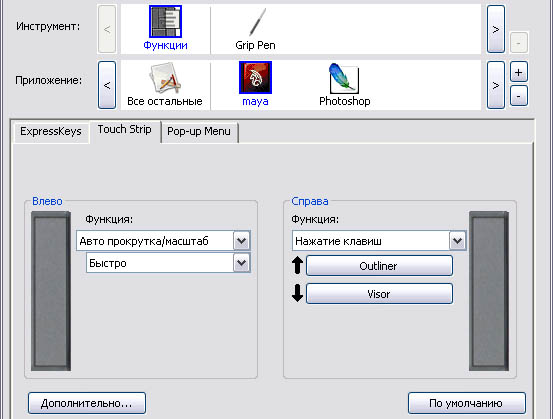Click the Outliner keystroke button
Image resolution: width=553 pixels, height=419 pixels.
[379, 266]
